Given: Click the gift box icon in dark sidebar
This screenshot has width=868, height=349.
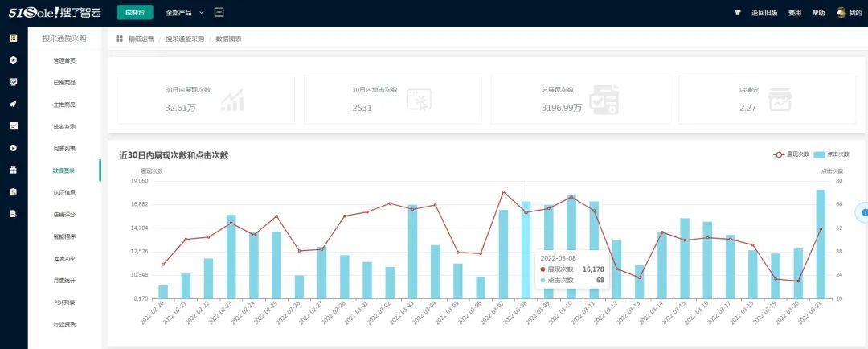Looking at the screenshot, I should pos(14,170).
